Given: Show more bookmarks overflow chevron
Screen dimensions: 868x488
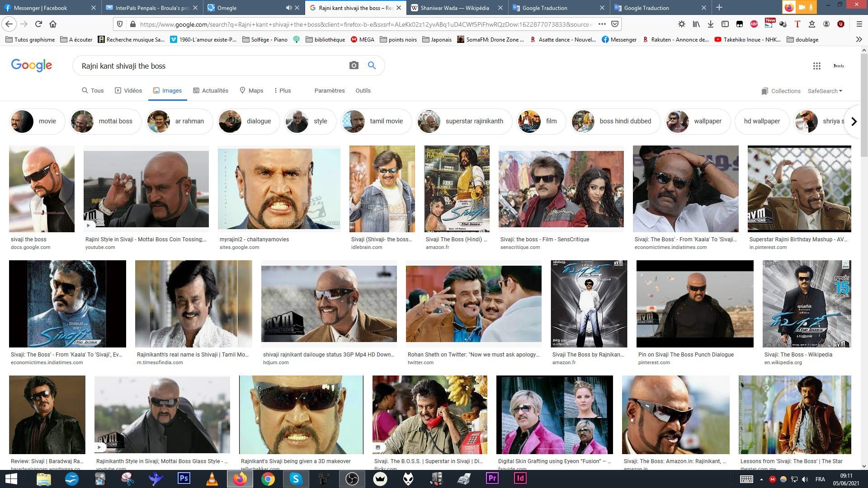Looking at the screenshot, I should (859, 39).
